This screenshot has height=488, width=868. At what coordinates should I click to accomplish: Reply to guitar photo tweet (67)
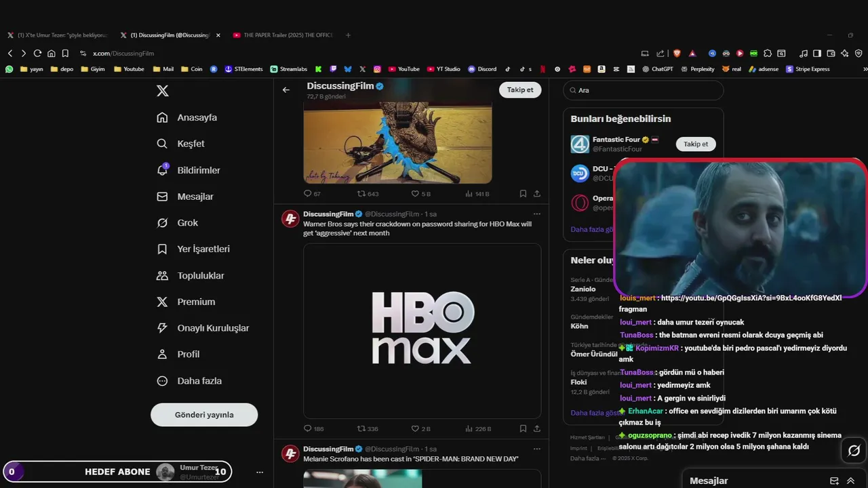tap(312, 194)
